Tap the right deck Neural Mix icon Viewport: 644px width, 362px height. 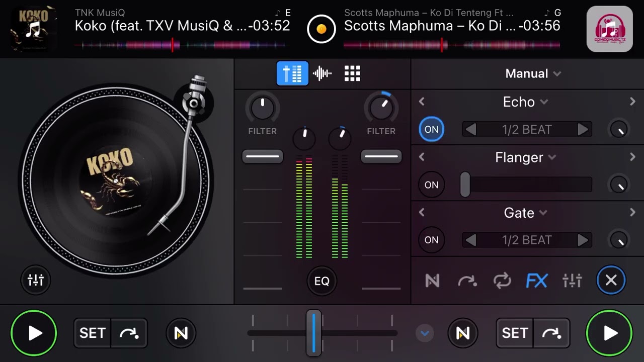coord(463,333)
